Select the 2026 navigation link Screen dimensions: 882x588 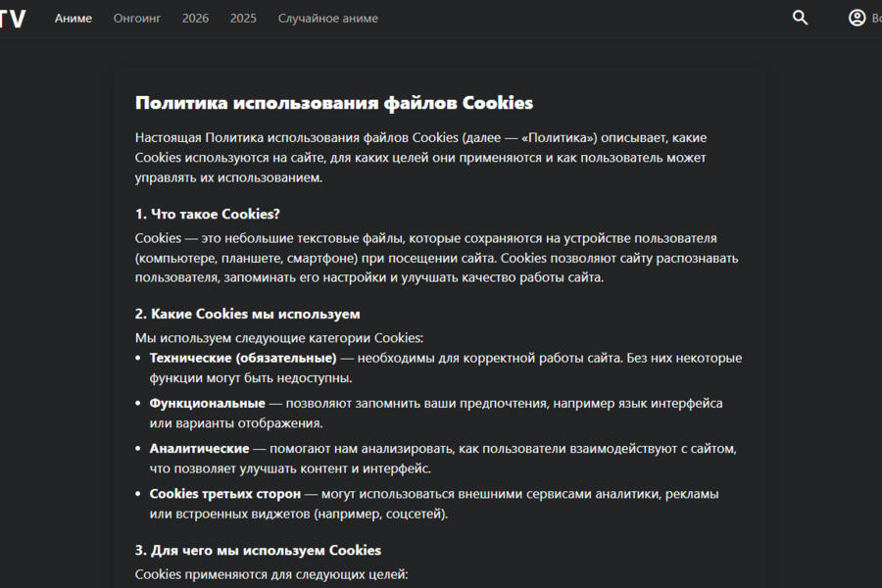point(195,19)
